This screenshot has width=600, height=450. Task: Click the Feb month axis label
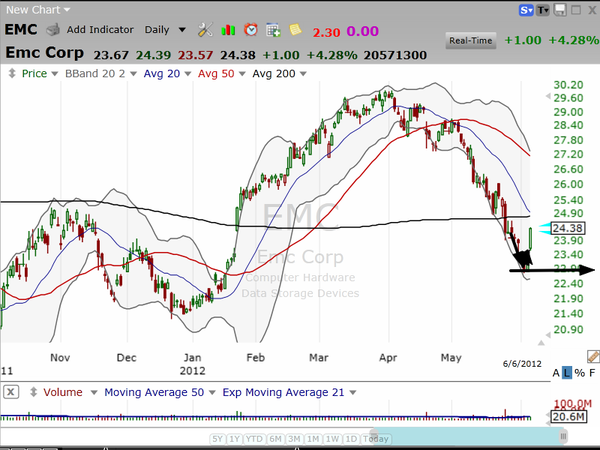(x=255, y=357)
